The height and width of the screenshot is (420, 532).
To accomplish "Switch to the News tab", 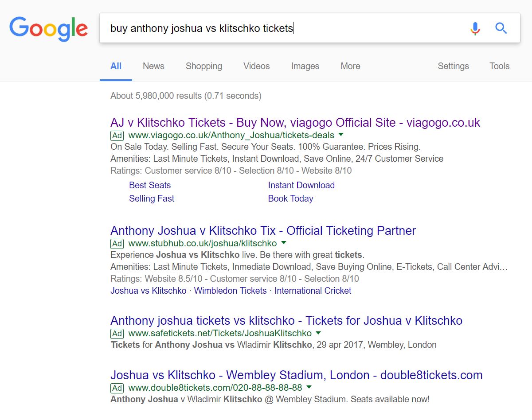I will coord(153,66).
